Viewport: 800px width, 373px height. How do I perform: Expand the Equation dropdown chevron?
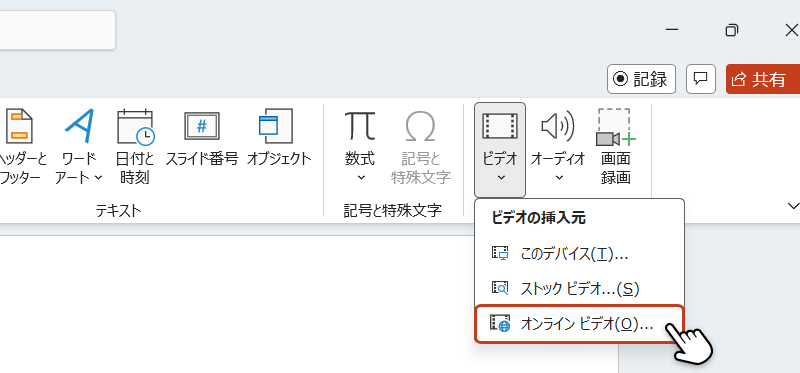(361, 178)
